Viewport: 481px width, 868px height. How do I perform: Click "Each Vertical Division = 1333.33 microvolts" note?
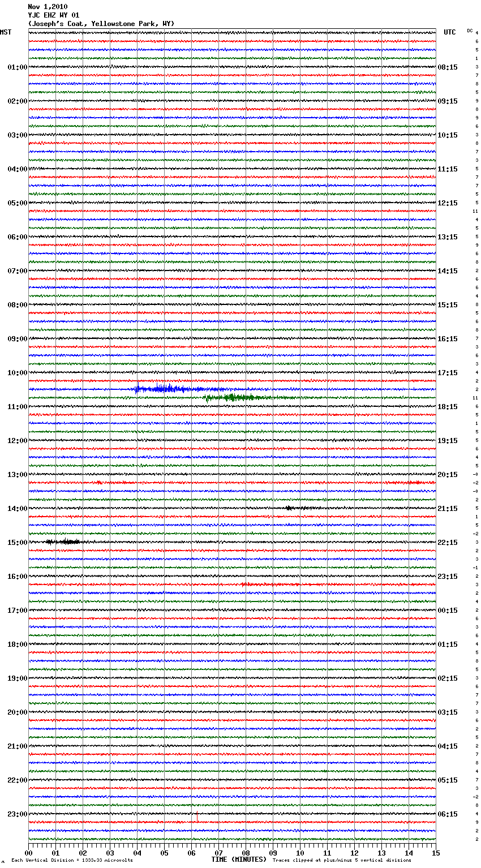pyautogui.click(x=72, y=861)
